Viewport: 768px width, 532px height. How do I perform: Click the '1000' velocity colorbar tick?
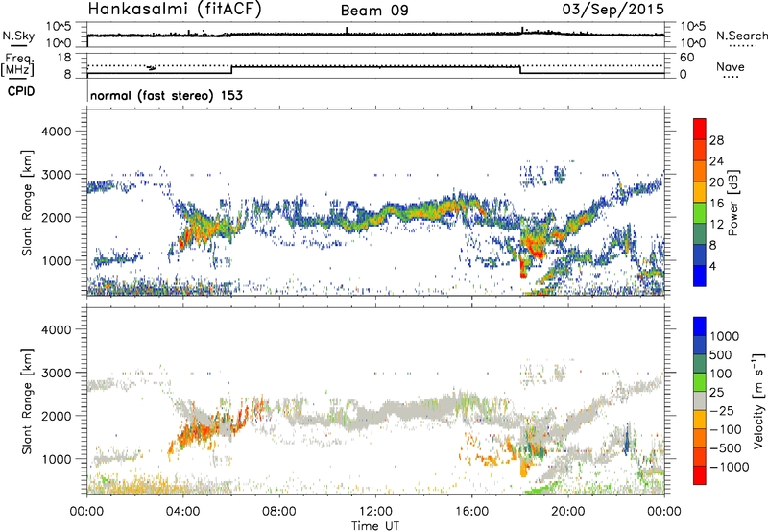pyautogui.click(x=725, y=336)
